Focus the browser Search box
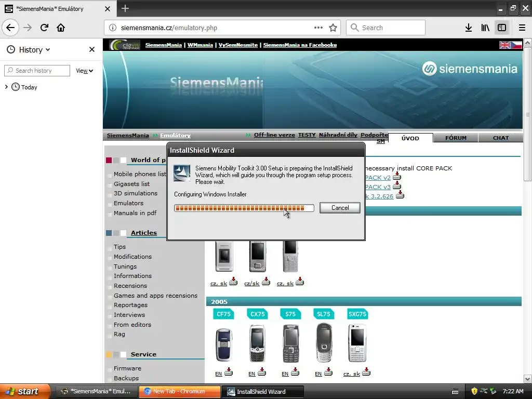532x399 pixels. click(385, 28)
